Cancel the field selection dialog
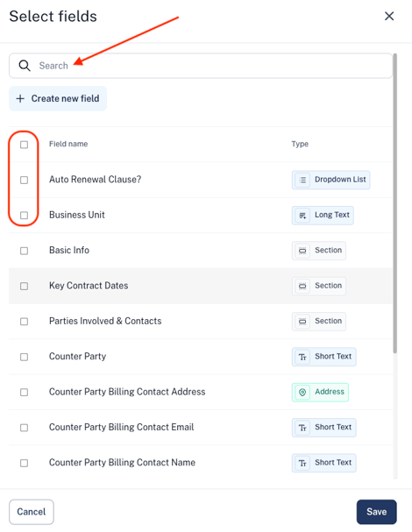The image size is (412, 532). 32,512
